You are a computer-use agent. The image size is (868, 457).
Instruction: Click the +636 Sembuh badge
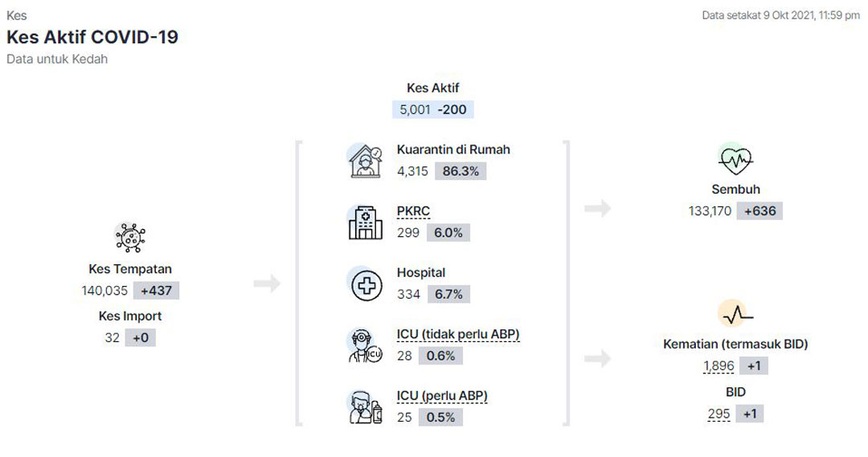click(x=759, y=210)
